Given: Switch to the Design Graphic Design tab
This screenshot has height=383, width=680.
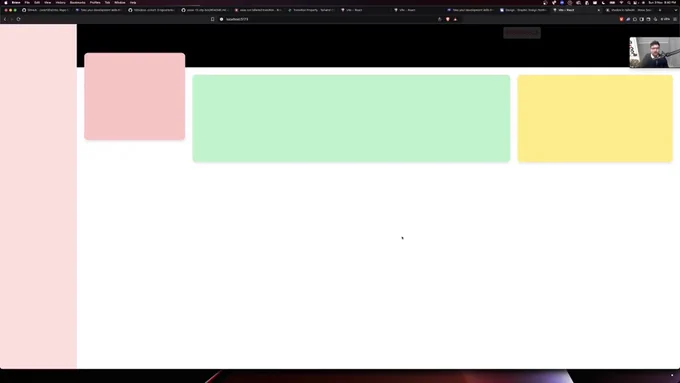Looking at the screenshot, I should click(x=523, y=10).
